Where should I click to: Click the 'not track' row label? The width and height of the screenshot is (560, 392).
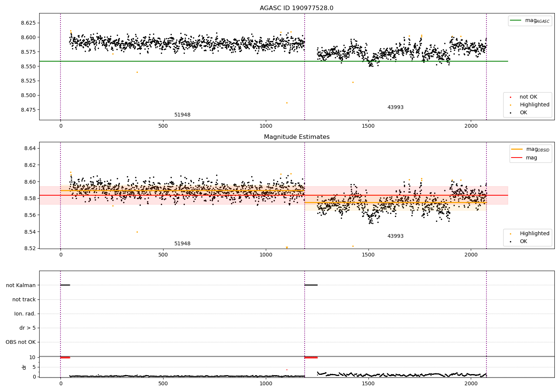pos(24,299)
